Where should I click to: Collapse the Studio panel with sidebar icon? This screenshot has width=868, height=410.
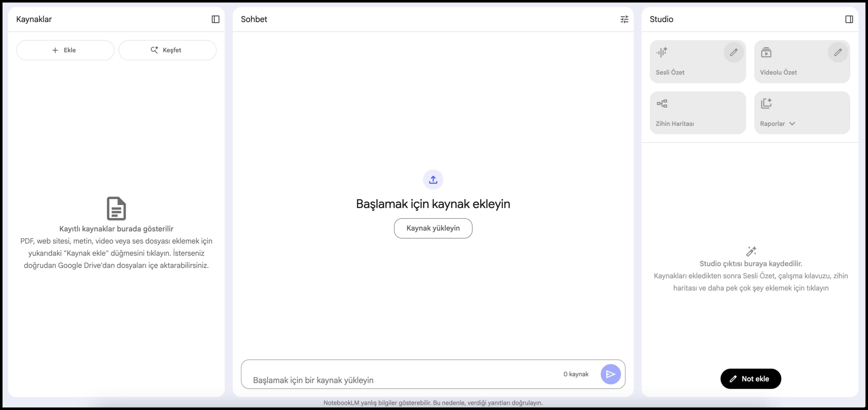(849, 19)
